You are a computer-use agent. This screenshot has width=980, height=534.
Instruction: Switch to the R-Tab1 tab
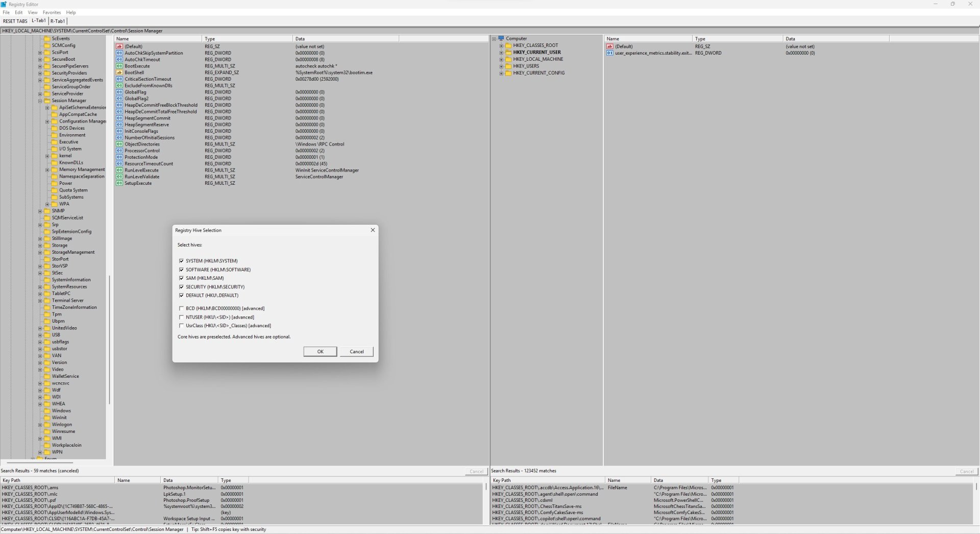[57, 21]
